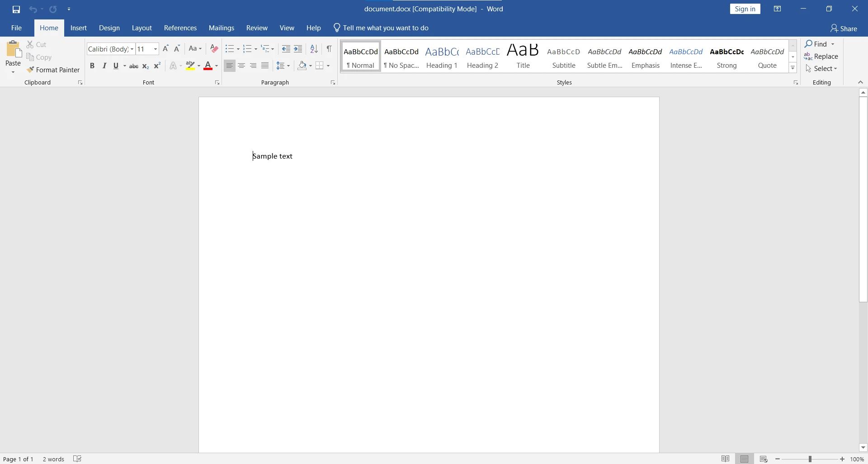Open the font size dropdown
The image size is (868, 464).
point(156,49)
